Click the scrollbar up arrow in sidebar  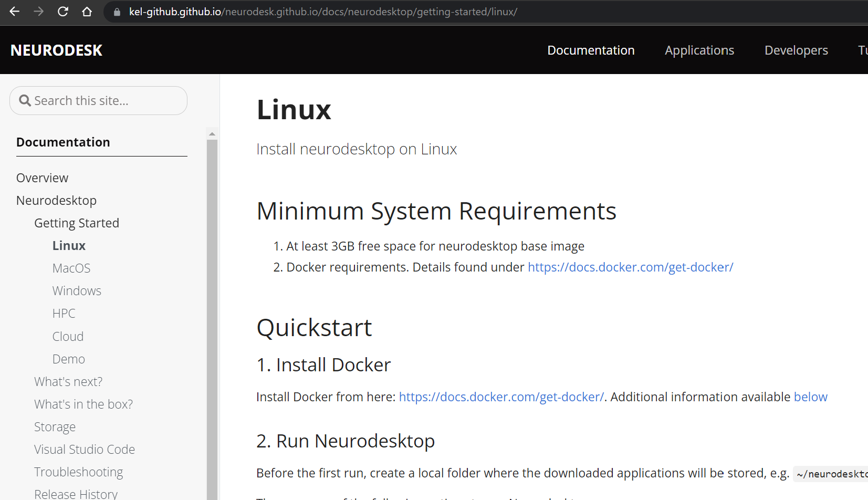click(x=212, y=133)
